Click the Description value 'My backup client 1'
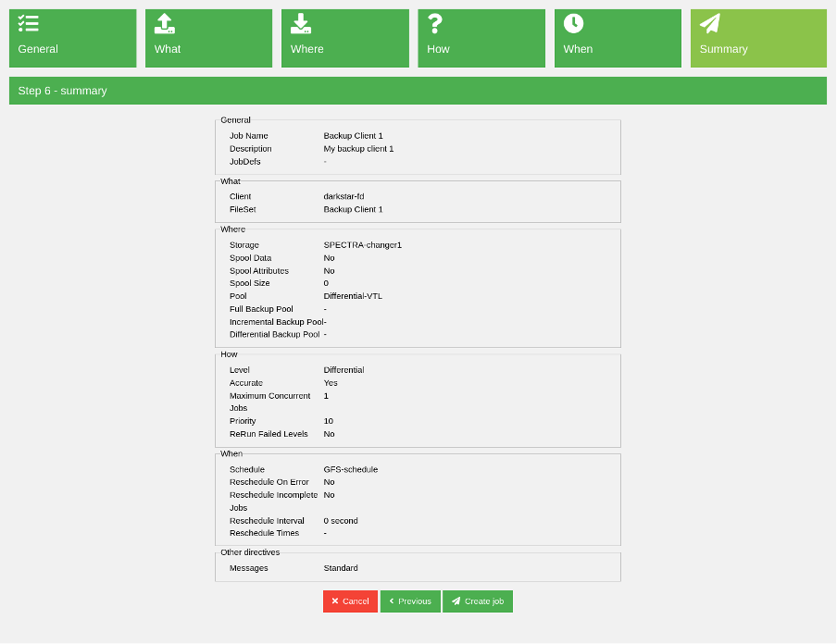Viewport: 837px width, 644px height. tap(358, 149)
